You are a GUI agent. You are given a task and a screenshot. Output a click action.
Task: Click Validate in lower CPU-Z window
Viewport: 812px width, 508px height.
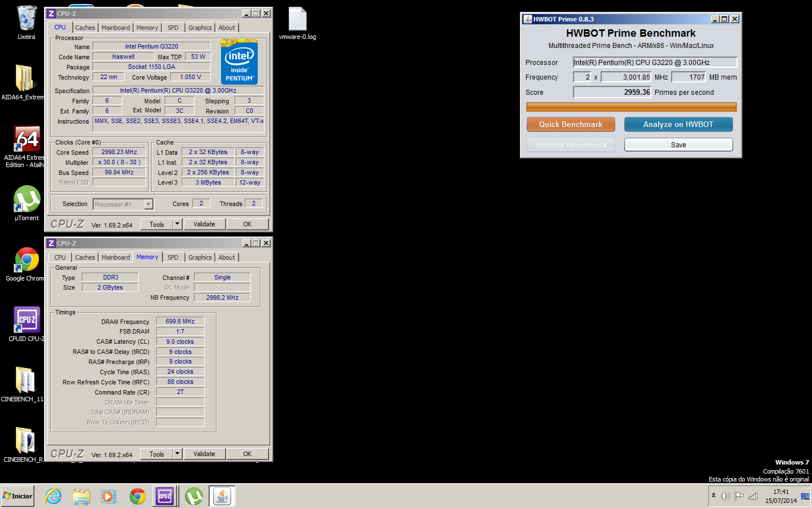click(x=204, y=454)
